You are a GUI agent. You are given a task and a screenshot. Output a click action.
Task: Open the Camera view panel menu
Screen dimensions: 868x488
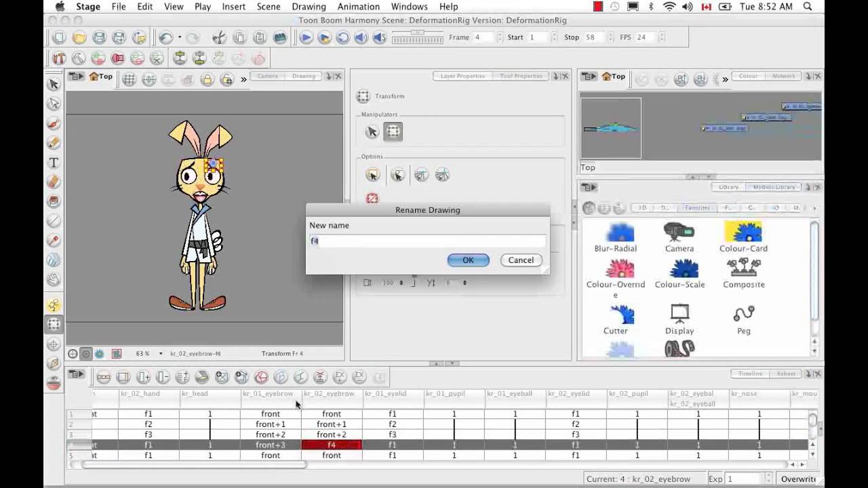[x=76, y=77]
